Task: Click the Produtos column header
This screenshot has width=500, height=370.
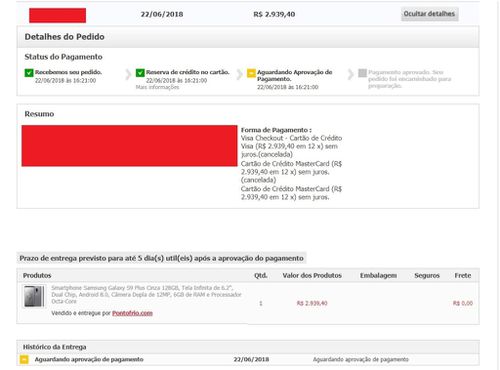Action: click(37, 276)
